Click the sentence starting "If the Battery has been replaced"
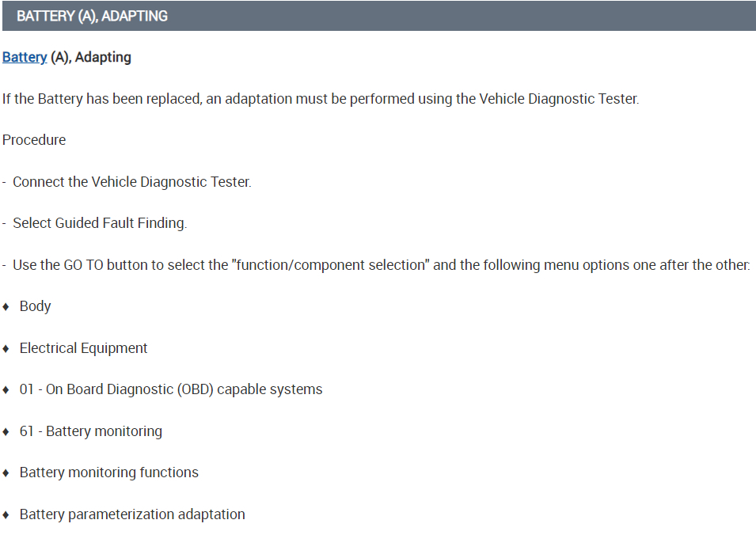Screen dimensions: 756x535 click(320, 99)
